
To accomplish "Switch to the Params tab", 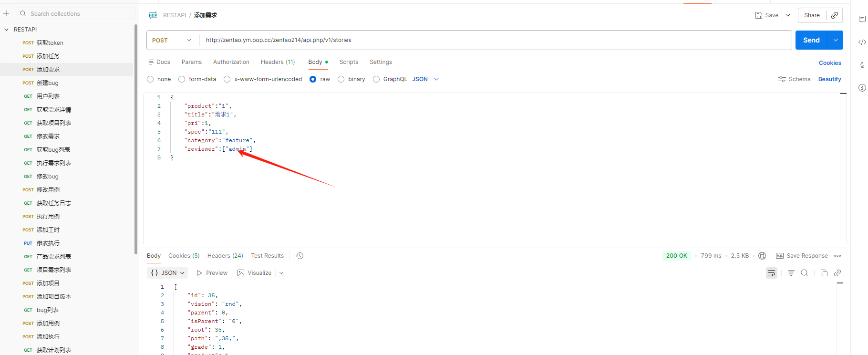I will click(192, 62).
